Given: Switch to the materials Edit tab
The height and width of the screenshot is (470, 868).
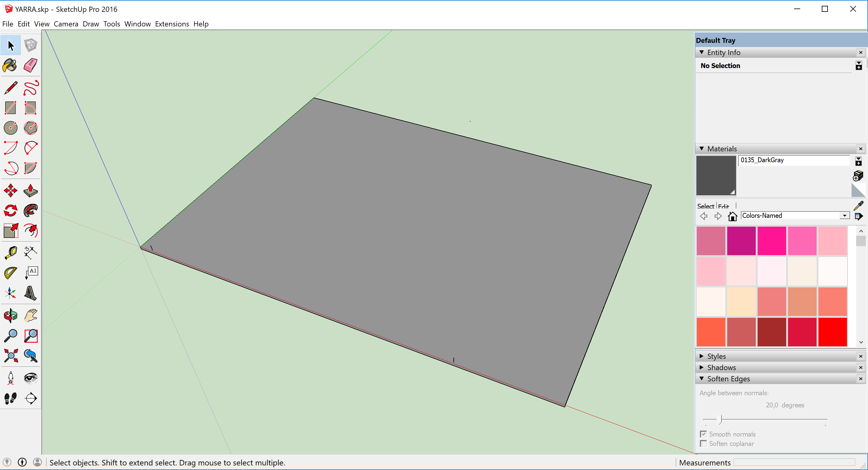Looking at the screenshot, I should click(724, 206).
